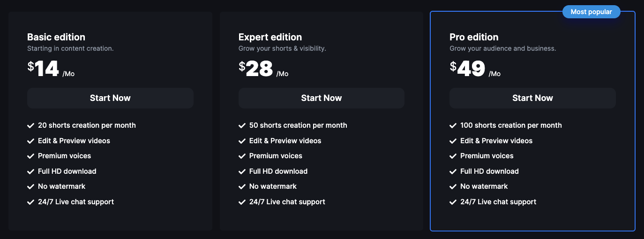The image size is (644, 239).
Task: Click the $14 per month price
Action: [x=51, y=69]
